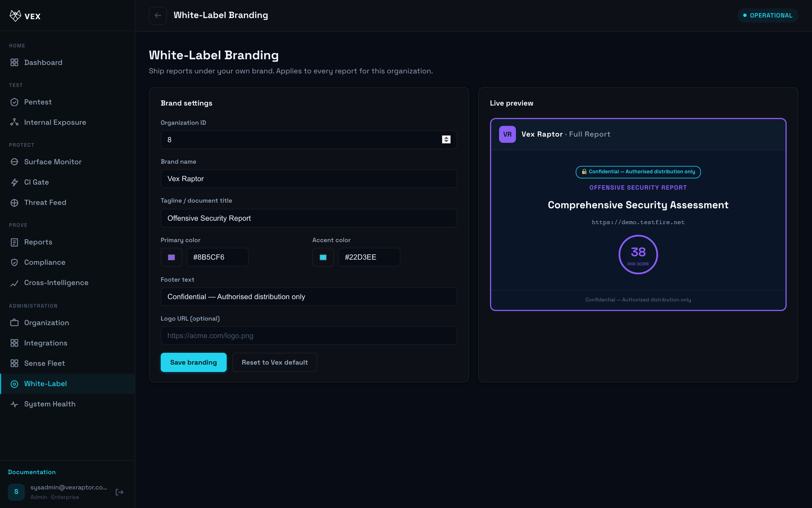Click the Threat Feed globe icon
The width and height of the screenshot is (812, 508).
tap(14, 203)
